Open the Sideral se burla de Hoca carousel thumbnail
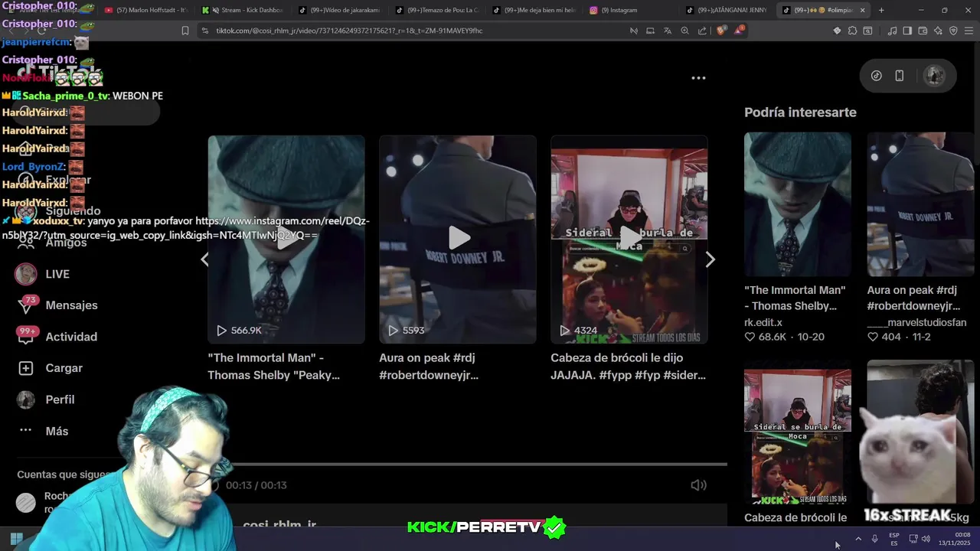Image resolution: width=980 pixels, height=551 pixels. point(629,239)
